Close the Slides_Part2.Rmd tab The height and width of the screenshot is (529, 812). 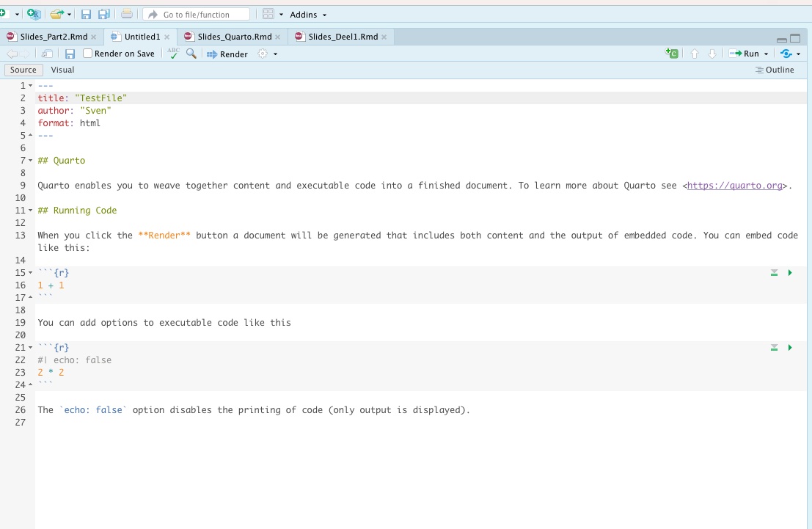(x=94, y=37)
